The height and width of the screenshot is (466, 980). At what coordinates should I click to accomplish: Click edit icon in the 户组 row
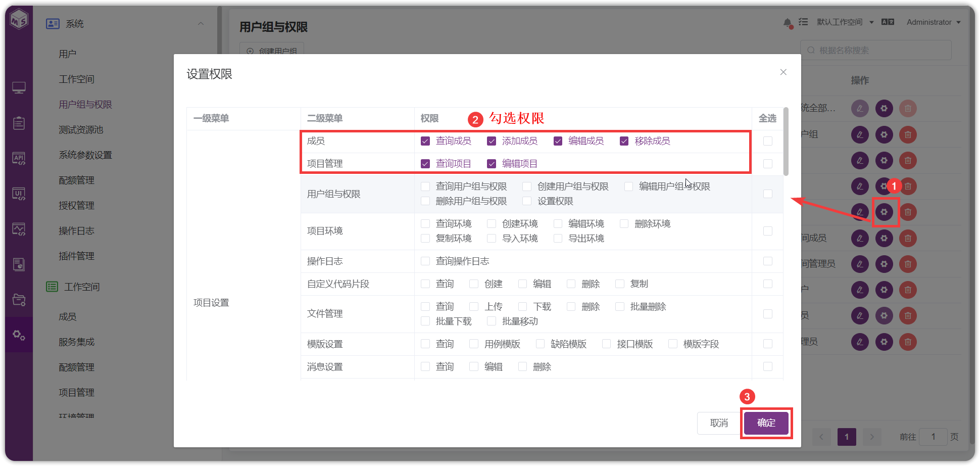tap(860, 134)
